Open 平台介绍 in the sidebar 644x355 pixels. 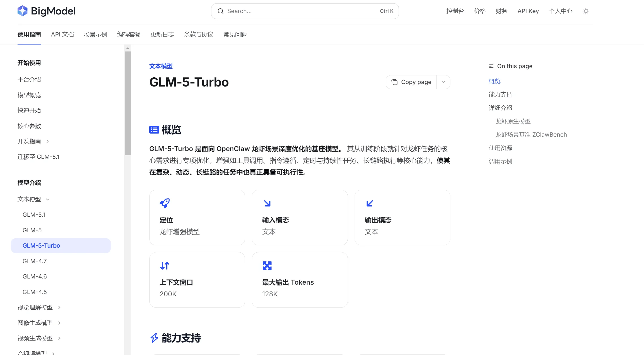(29, 80)
